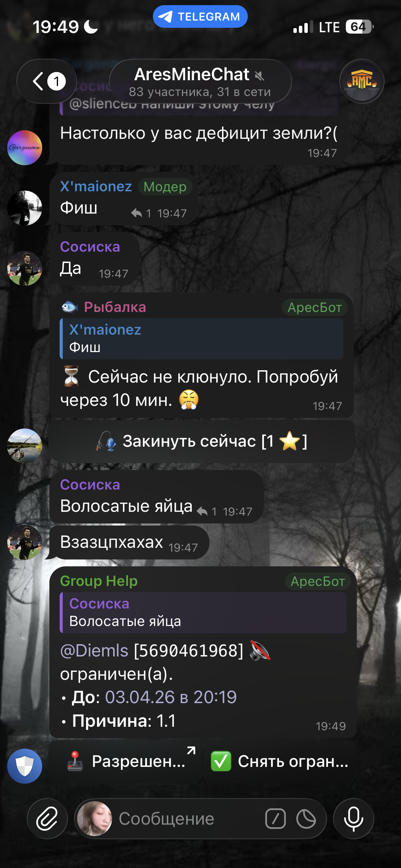Tap the microphone voice message icon
401x868 pixels.
tap(353, 819)
